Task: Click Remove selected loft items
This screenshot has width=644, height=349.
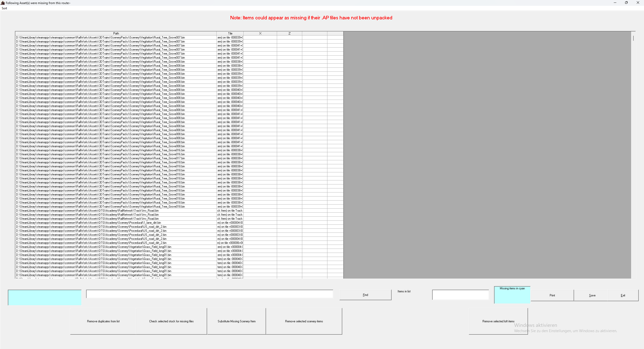Action: (x=498, y=321)
